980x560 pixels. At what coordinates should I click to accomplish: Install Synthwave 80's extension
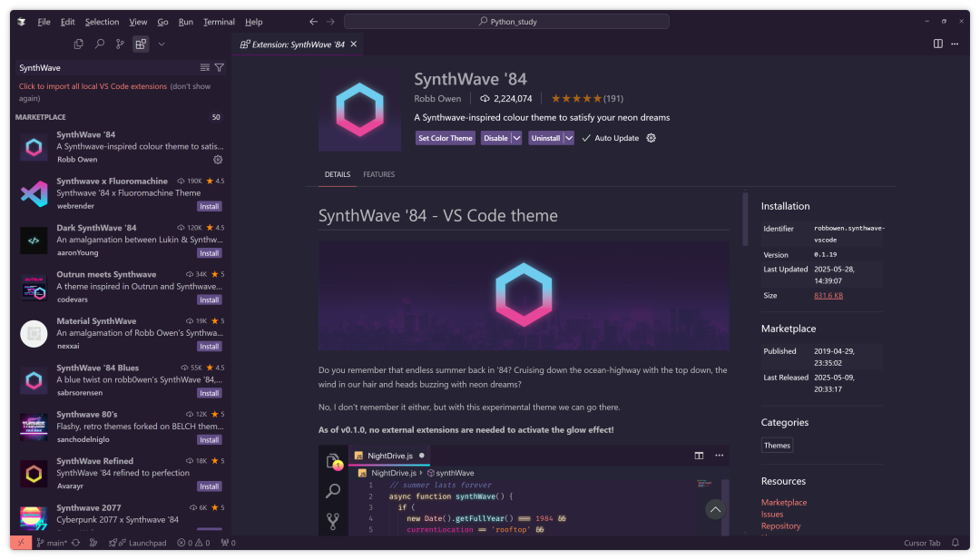pyautogui.click(x=210, y=440)
